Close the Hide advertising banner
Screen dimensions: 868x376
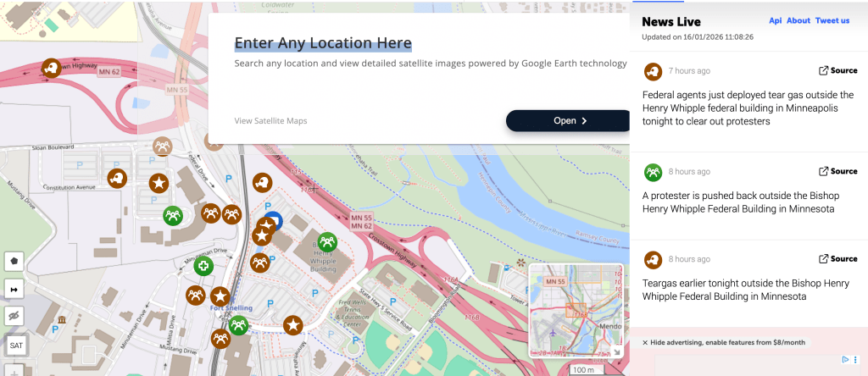click(x=645, y=342)
